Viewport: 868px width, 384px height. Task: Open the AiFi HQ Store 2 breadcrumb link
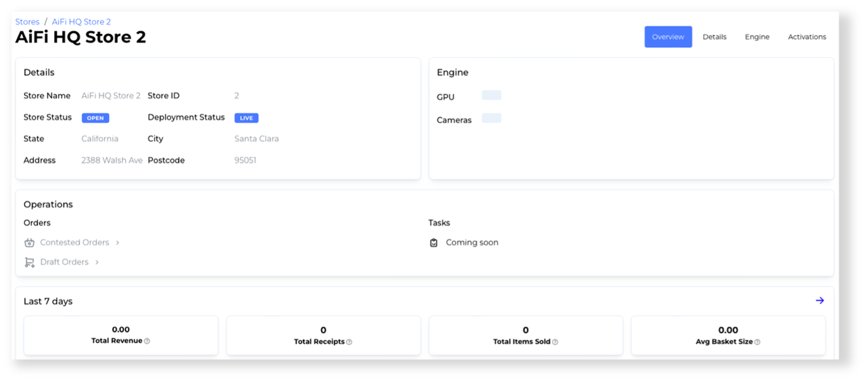(x=81, y=21)
